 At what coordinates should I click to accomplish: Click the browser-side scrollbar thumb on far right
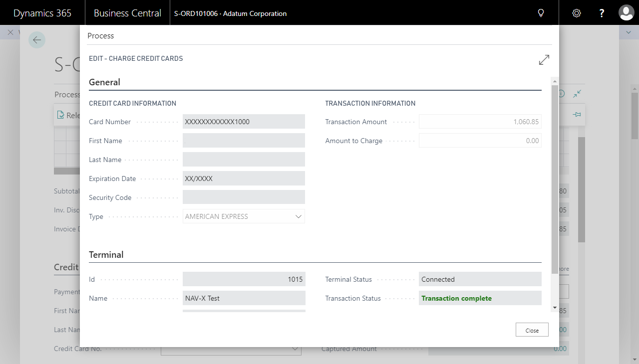[x=635, y=116]
